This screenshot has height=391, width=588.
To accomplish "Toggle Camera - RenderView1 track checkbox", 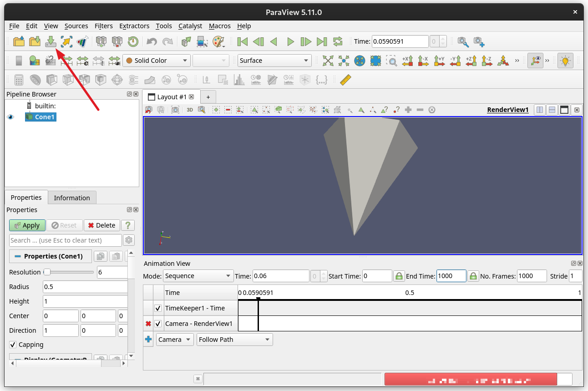I will (158, 324).
